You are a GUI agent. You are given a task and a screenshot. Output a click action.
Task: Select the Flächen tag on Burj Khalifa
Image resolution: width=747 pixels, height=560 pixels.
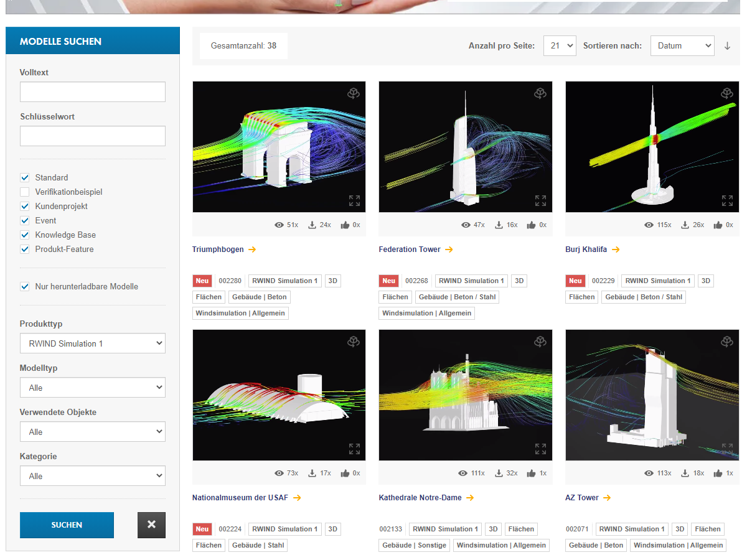[x=581, y=297]
